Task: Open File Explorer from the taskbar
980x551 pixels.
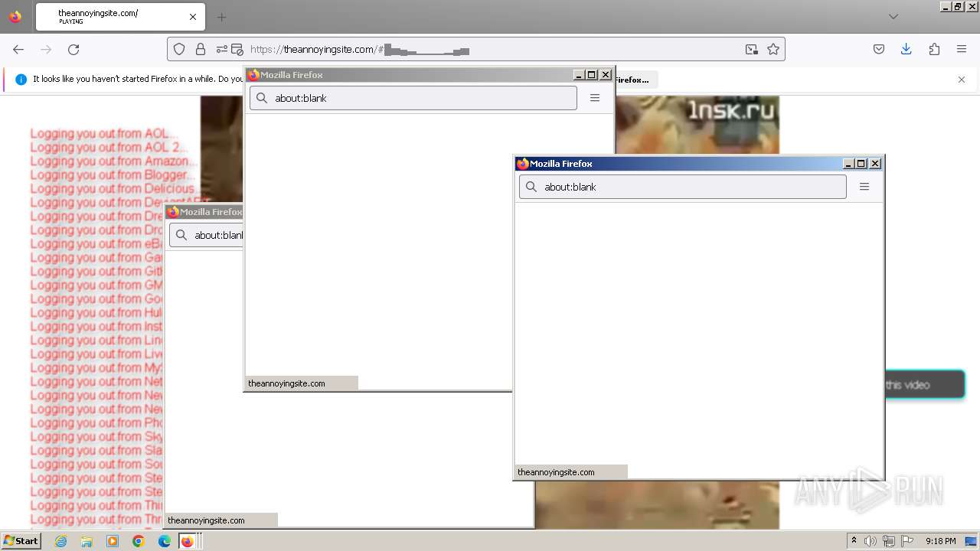Action: tap(87, 541)
